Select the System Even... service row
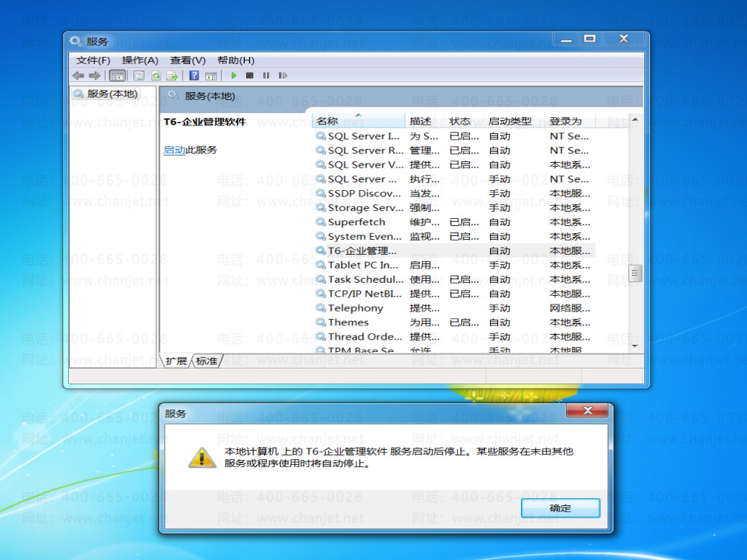This screenshot has width=747, height=560. (x=454, y=236)
